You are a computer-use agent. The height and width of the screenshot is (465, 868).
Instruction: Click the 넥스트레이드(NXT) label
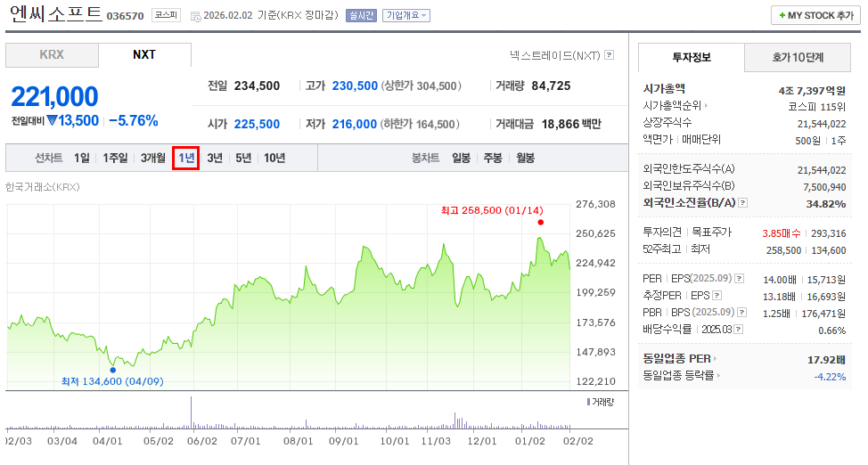(x=554, y=55)
